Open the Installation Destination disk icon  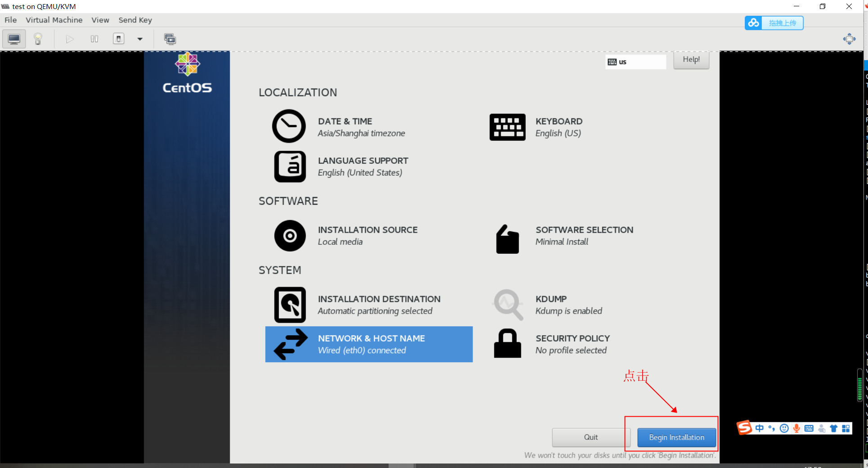click(x=290, y=305)
